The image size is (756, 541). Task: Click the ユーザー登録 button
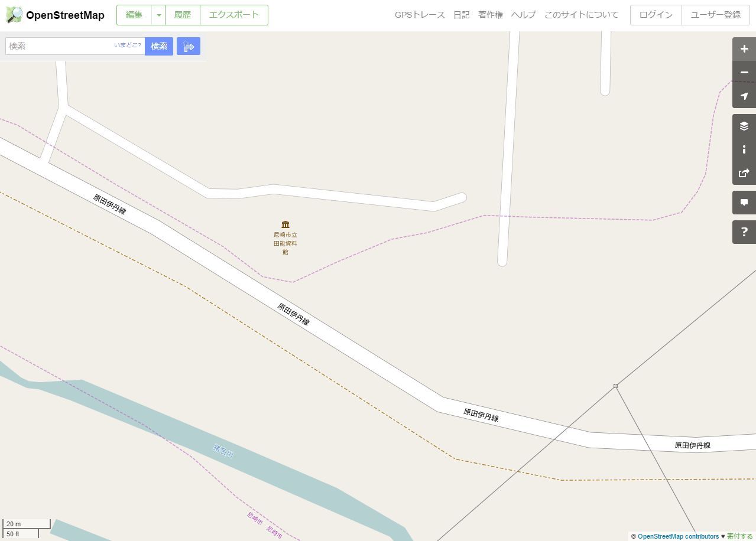pyautogui.click(x=716, y=15)
